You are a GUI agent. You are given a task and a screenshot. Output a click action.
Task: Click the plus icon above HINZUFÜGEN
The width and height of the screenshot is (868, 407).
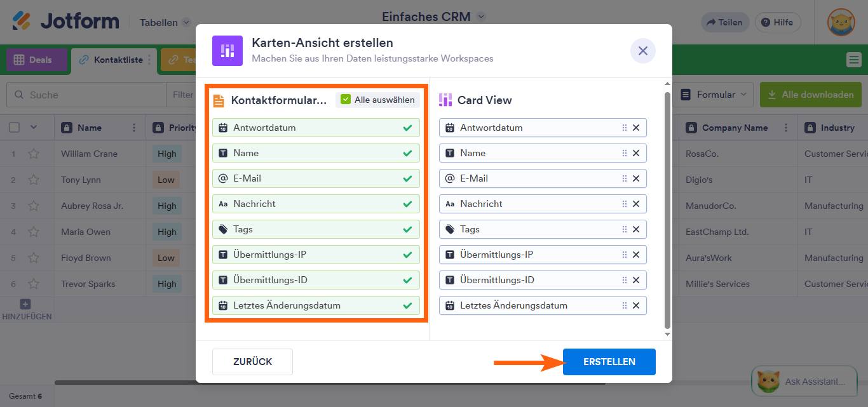(24, 304)
